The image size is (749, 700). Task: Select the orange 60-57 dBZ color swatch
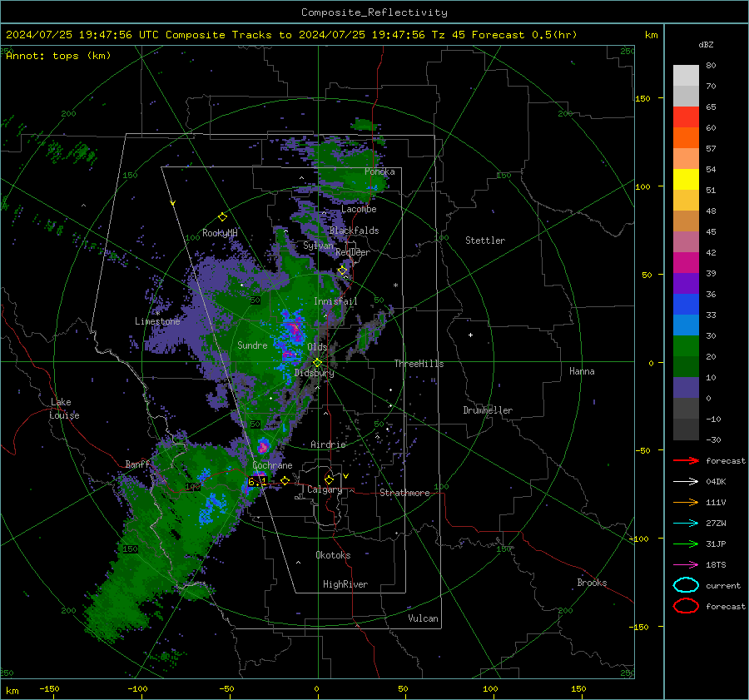pyautogui.click(x=686, y=137)
